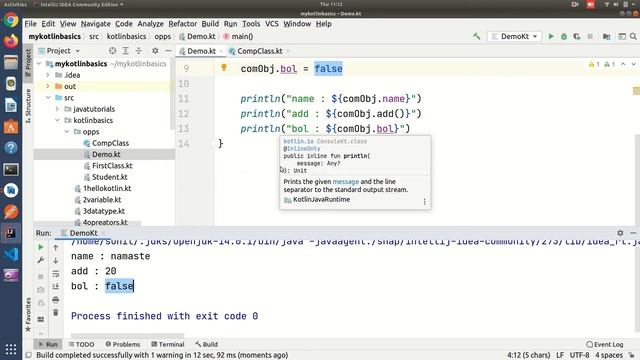The height and width of the screenshot is (360, 640).
Task: Open Run panel settings gear
Action: 620,233
